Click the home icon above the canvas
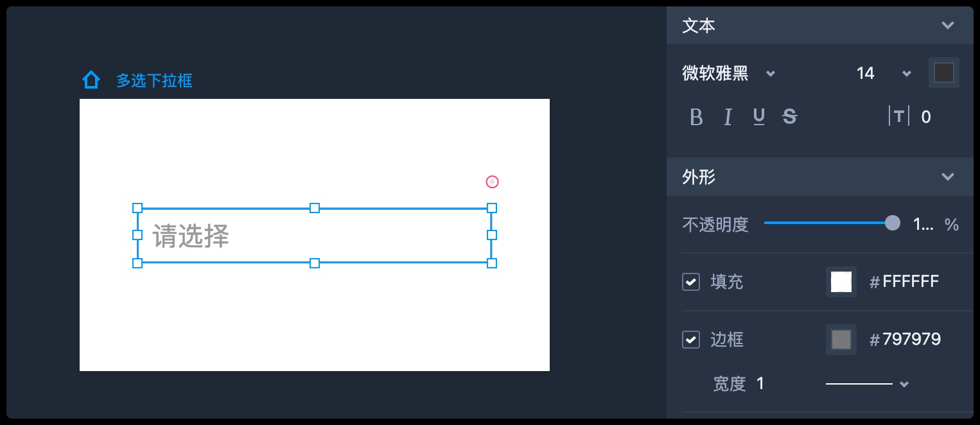Viewport: 980px width, 425px height. pyautogui.click(x=91, y=80)
